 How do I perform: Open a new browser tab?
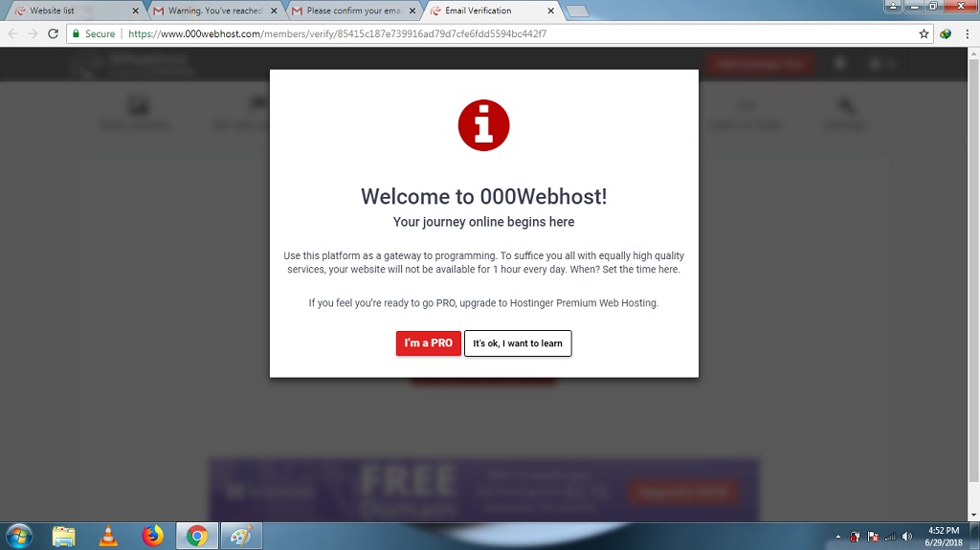[577, 11]
